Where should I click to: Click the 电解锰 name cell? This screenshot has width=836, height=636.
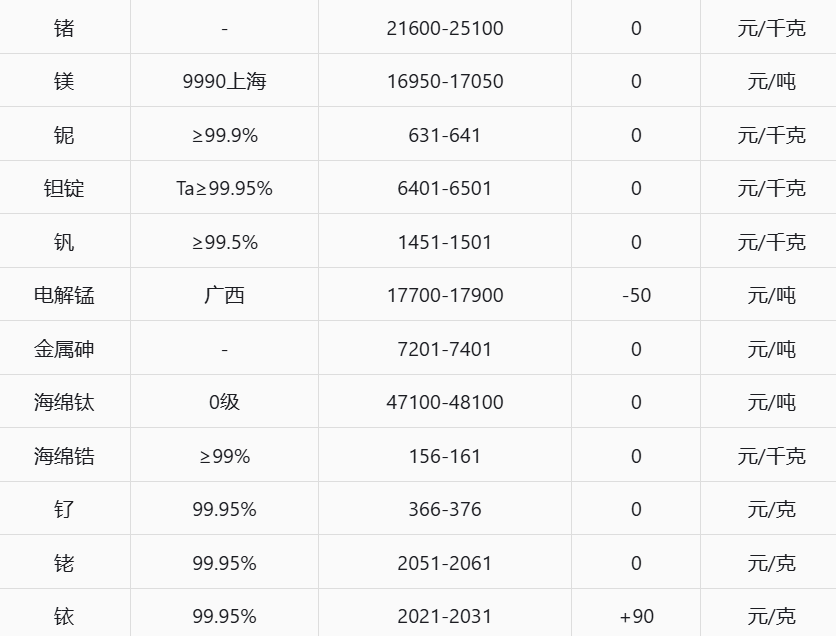coord(64,295)
